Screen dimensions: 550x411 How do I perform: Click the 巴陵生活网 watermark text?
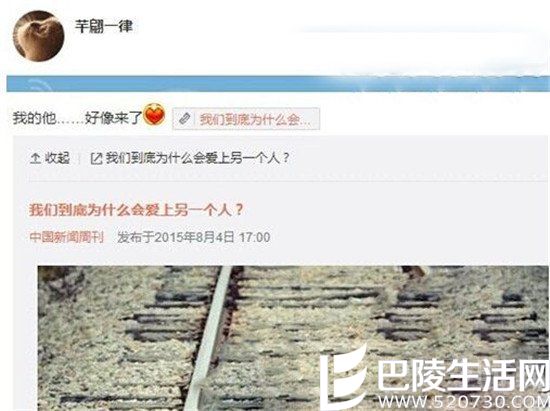coord(463,376)
